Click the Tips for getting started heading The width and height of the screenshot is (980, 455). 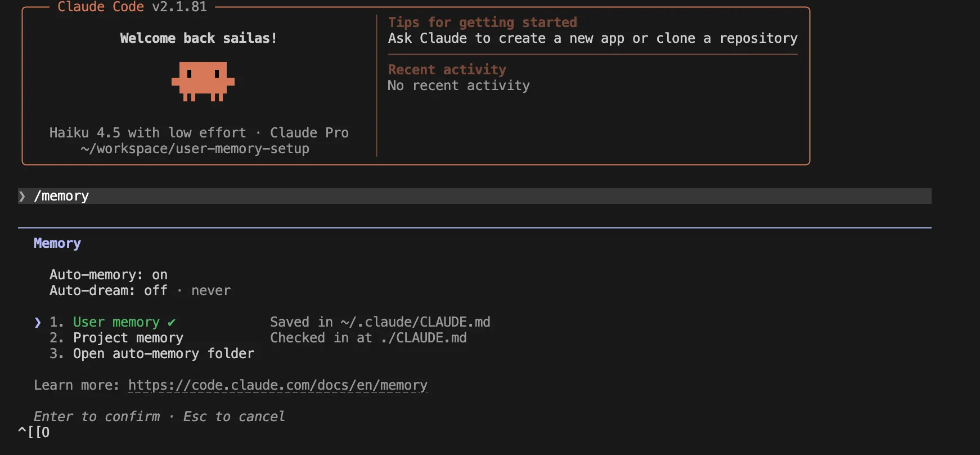coord(482,23)
